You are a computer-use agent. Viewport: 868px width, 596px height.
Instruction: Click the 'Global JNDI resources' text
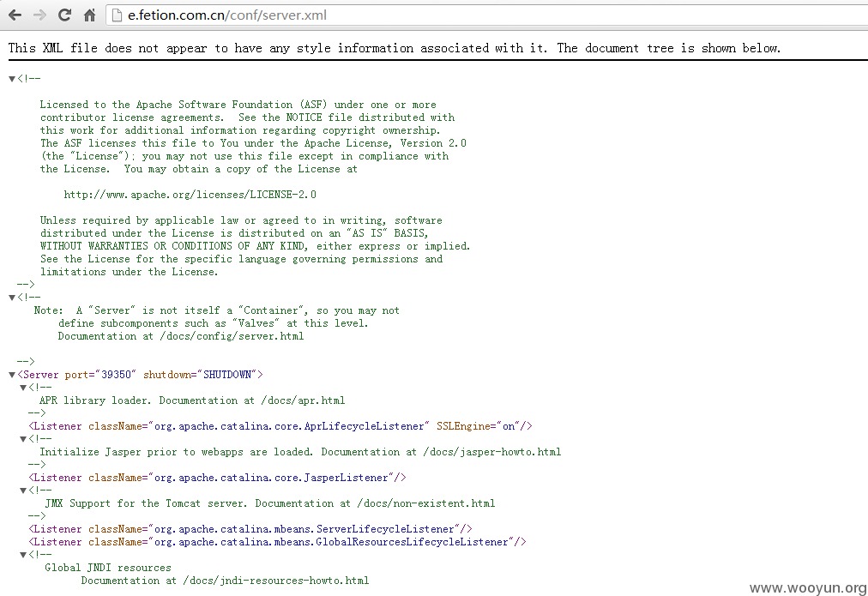108,568
